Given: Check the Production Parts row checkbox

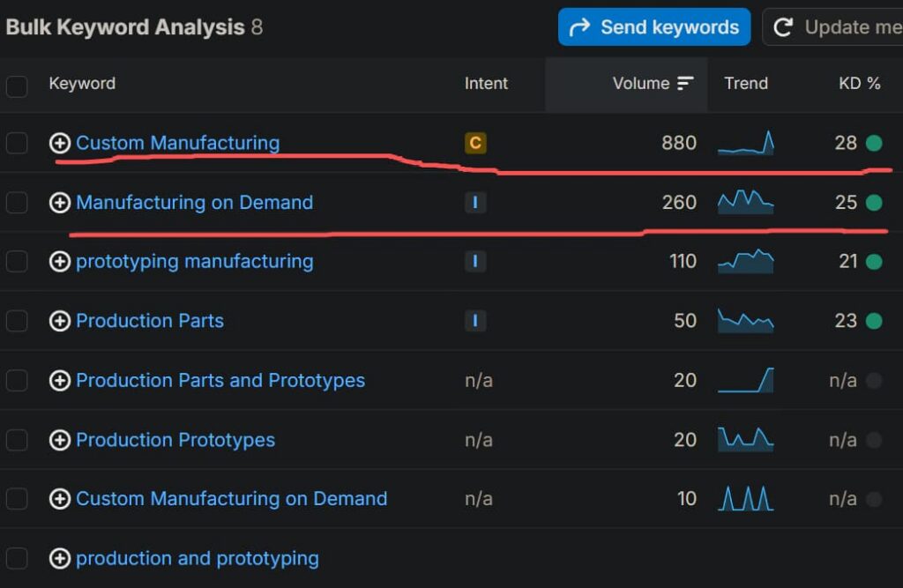Looking at the screenshot, I should pos(17,321).
